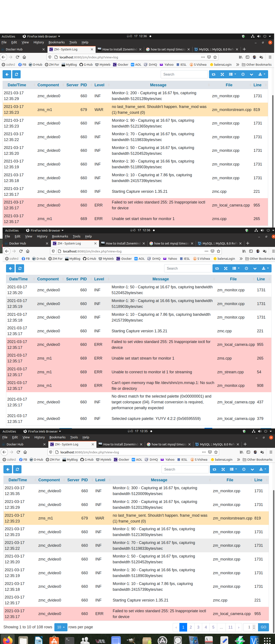Click the blue log refresh button in the 12:35 window
Image resolution: width=275 pixels, height=644 pixels.
(x=17, y=469)
